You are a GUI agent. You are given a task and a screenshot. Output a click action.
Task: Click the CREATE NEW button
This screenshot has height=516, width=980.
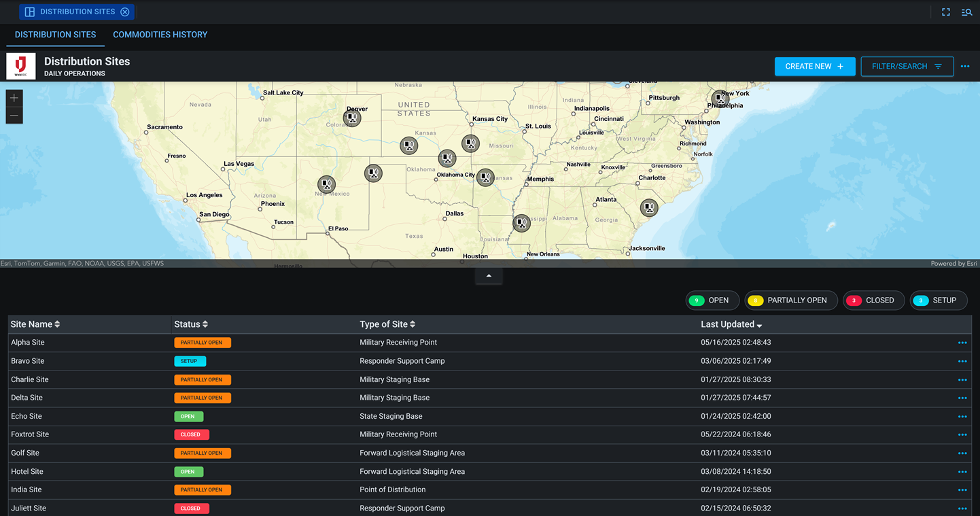[815, 66]
